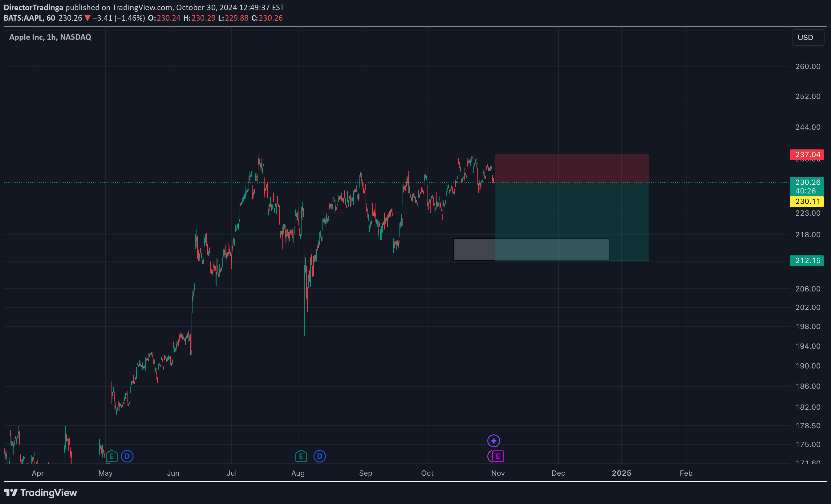The width and height of the screenshot is (831, 504).
Task: Click the May dividend D marker
Action: (x=127, y=457)
